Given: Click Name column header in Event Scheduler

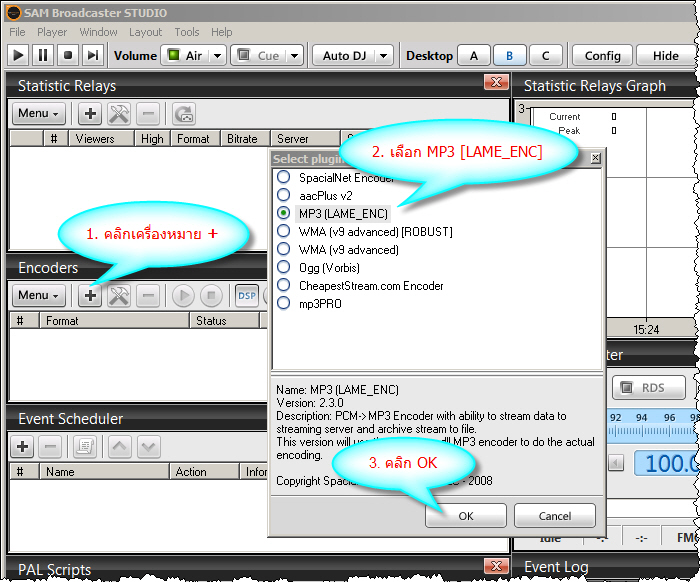Looking at the screenshot, I should [104, 472].
